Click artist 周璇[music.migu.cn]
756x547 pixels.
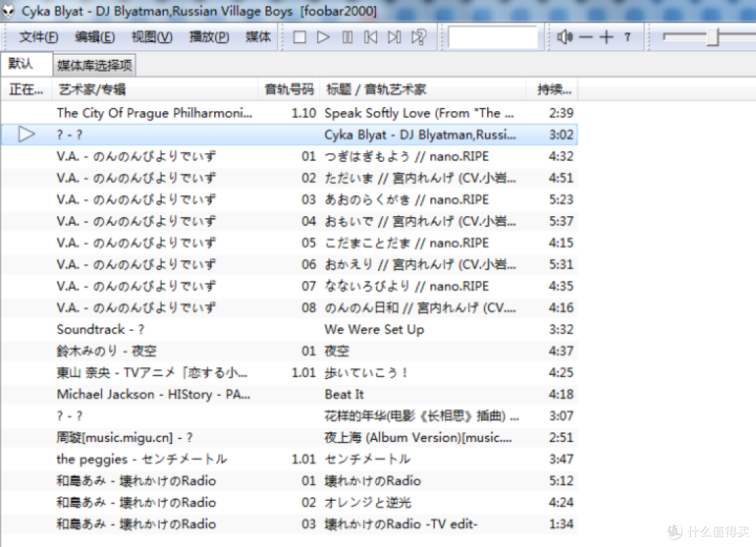[125, 438]
